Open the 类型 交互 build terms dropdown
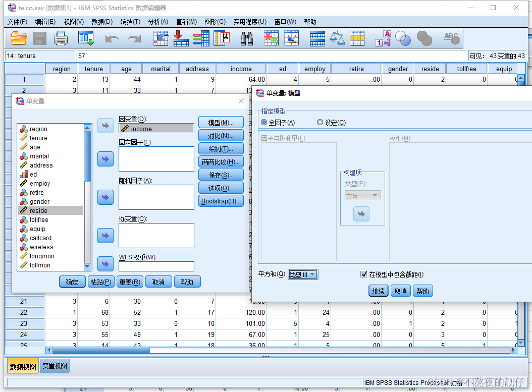The width and height of the screenshot is (532, 392). (363, 196)
